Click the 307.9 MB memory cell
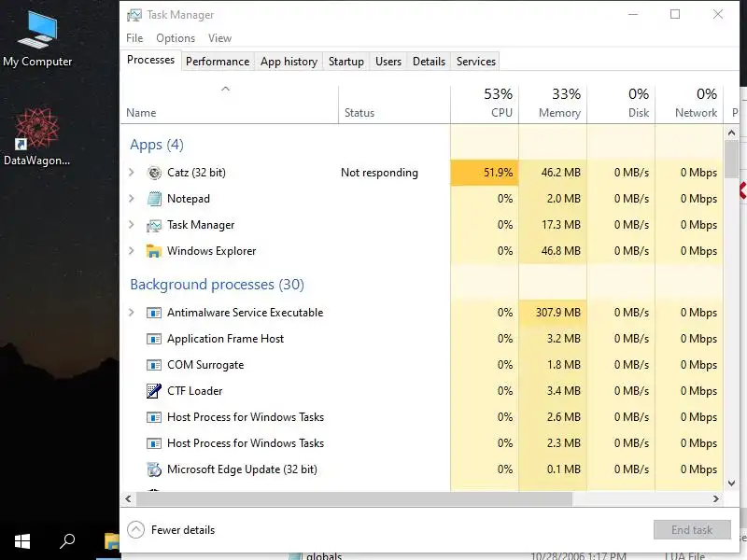Viewport: 747px width, 560px height. (x=553, y=313)
